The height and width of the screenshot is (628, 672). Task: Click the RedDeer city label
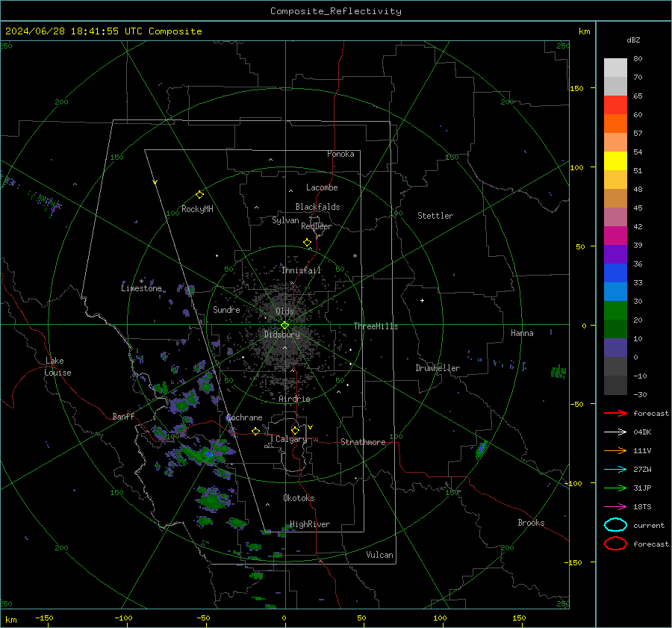pyautogui.click(x=317, y=226)
